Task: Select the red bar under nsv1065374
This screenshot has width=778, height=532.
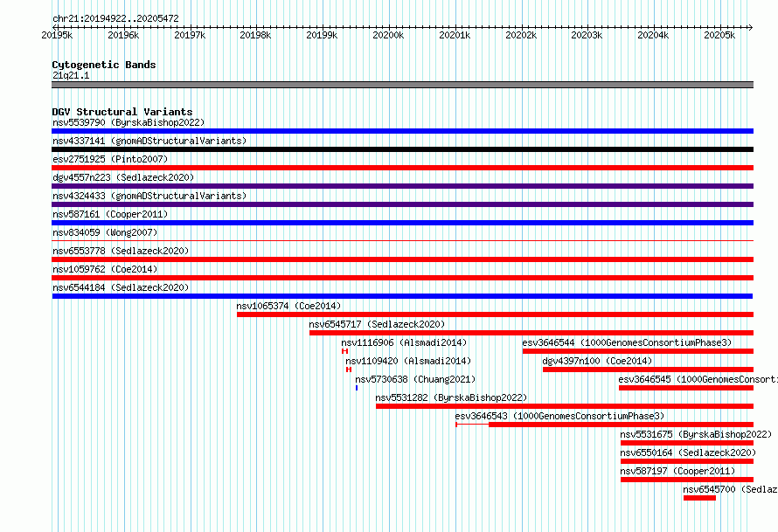Action: [495, 314]
